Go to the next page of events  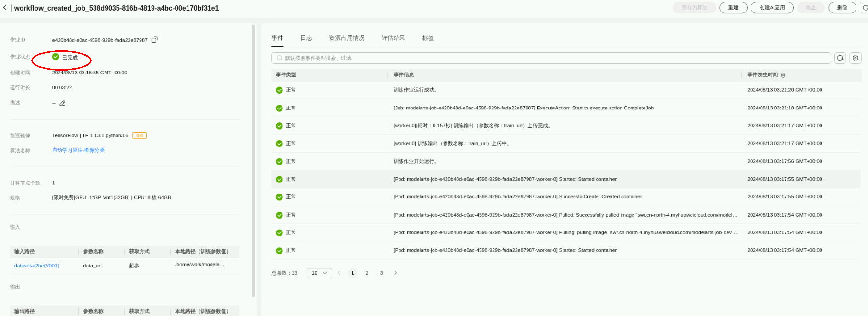pyautogui.click(x=396, y=273)
